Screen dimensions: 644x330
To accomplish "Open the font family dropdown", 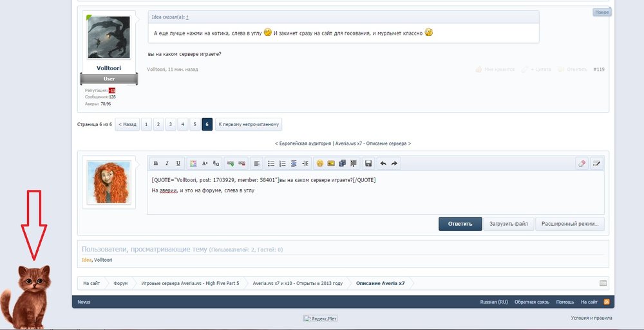I will coord(216,163).
